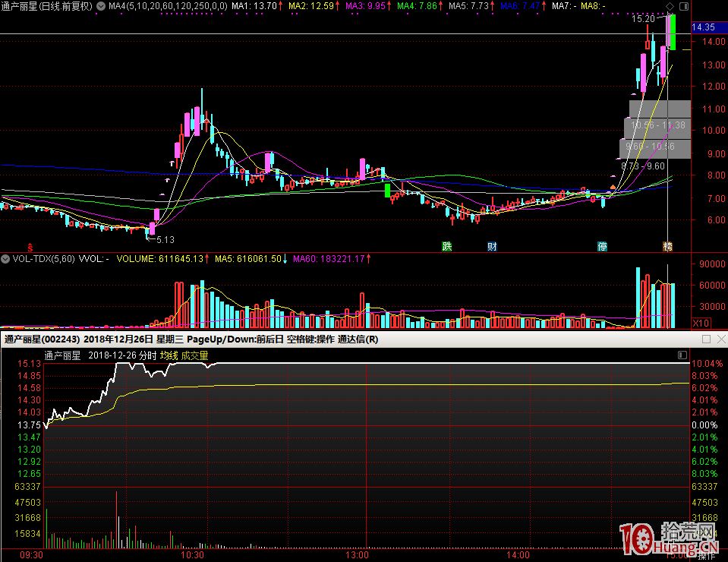The height and width of the screenshot is (562, 728).
Task: Select the MA4(5,10,20,60,120,250,0,0) indicator label
Action: coord(168,6)
